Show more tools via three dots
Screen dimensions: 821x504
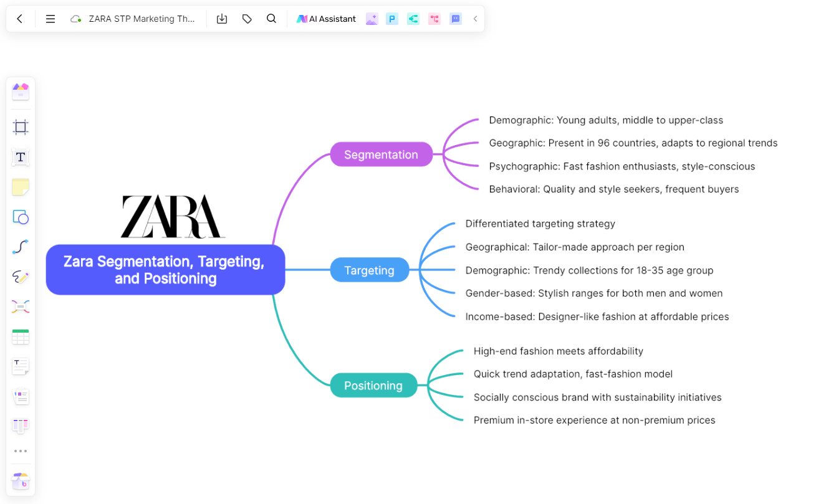(21, 451)
